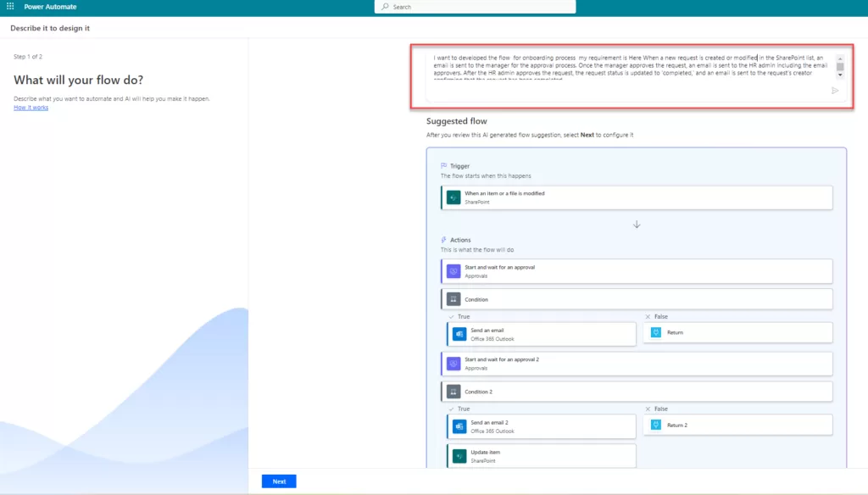Click the Power Automate title in header
Viewport: 868px width, 495px height.
[50, 7]
